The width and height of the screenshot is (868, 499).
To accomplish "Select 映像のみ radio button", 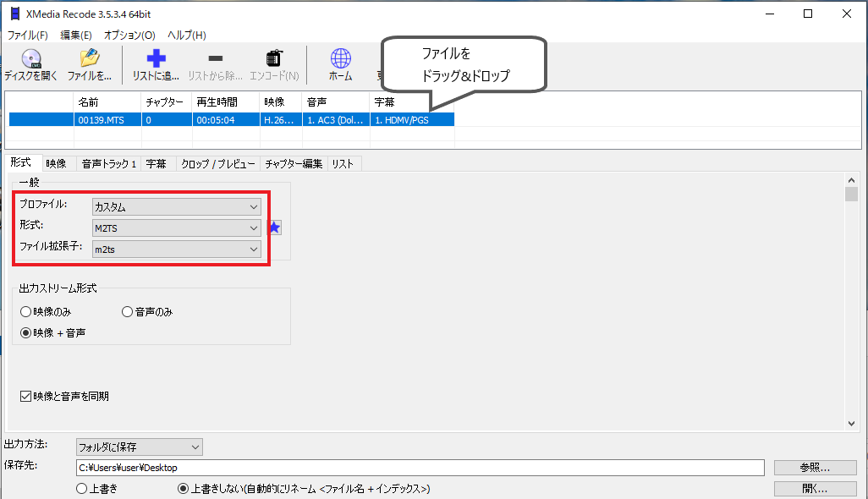I will coord(25,312).
